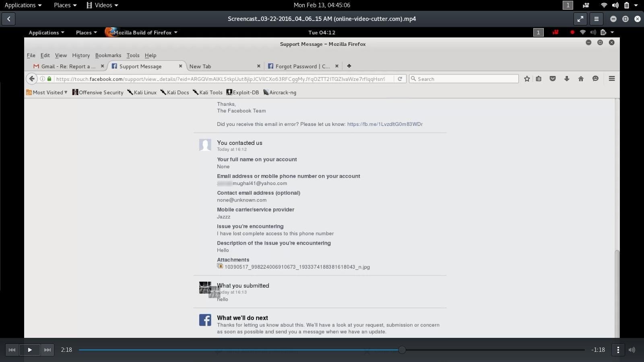Bookmark this page with star icon

pos(527,79)
